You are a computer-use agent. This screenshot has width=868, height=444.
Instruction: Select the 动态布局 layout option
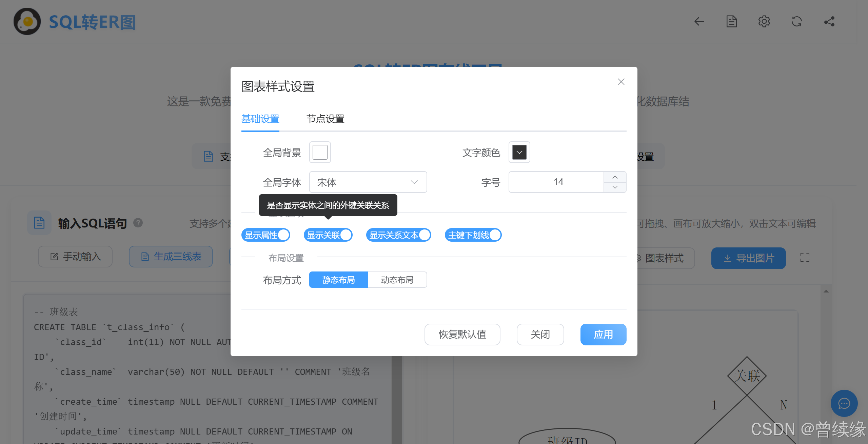[397, 280]
